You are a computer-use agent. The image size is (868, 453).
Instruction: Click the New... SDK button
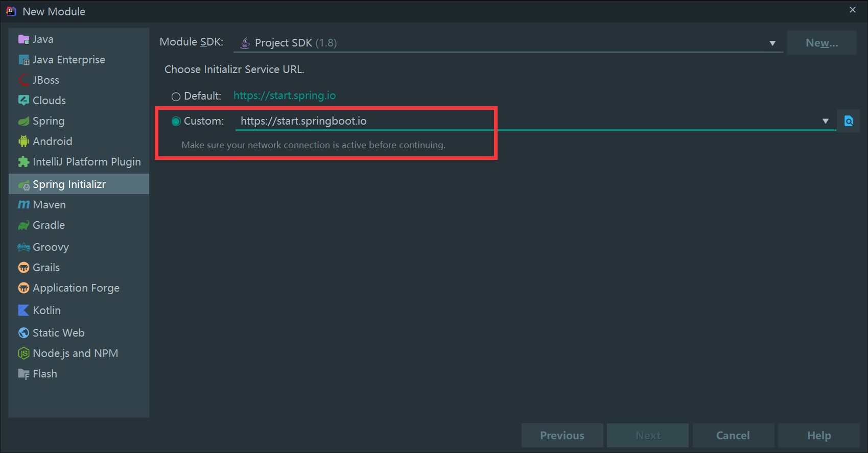(822, 43)
